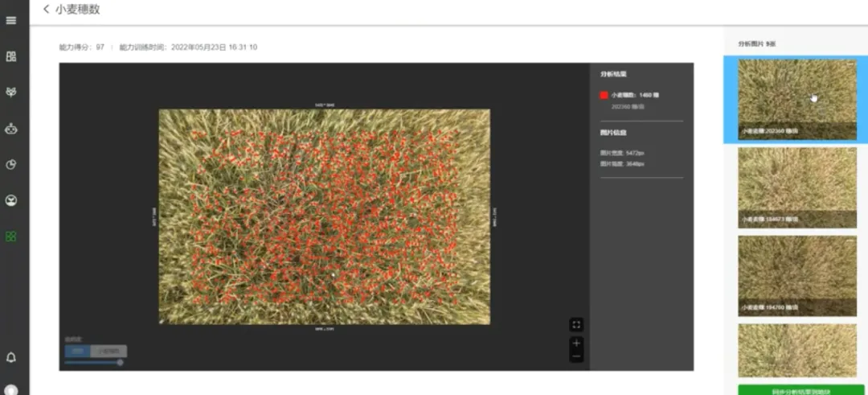Toggle the gray 小麦穗数 overlay button
The image size is (868, 395).
108,351
